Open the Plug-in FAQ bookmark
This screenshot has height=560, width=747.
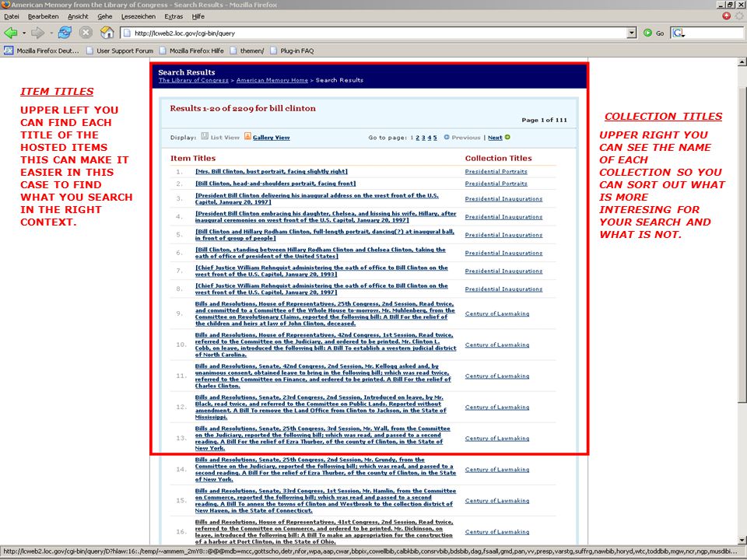(292, 51)
